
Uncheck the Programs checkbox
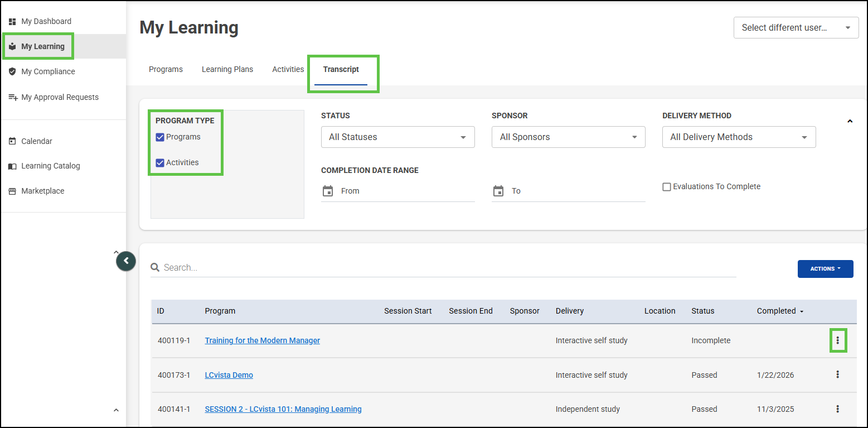160,137
